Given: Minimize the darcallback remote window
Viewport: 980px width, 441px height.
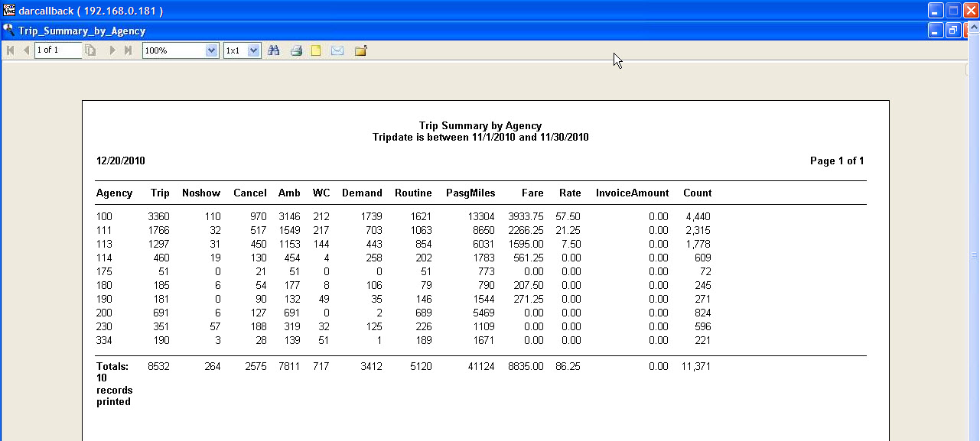Looking at the screenshot, I should point(936,11).
